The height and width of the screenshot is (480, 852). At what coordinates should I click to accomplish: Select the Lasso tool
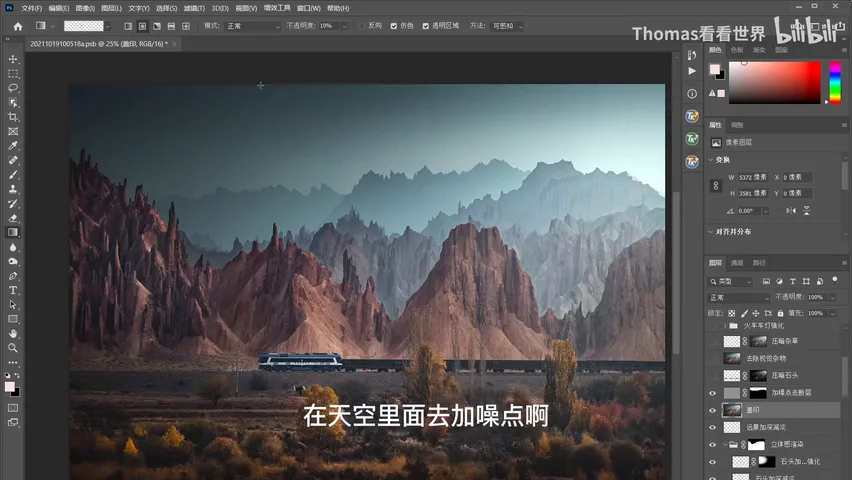13,88
